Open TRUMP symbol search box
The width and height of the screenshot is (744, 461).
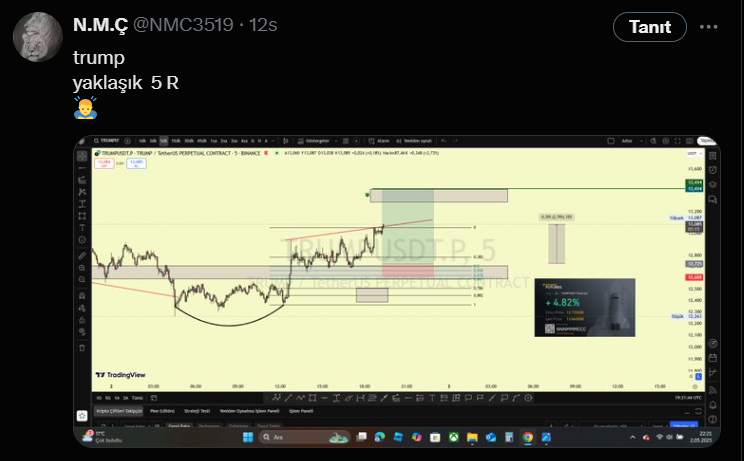(106, 141)
